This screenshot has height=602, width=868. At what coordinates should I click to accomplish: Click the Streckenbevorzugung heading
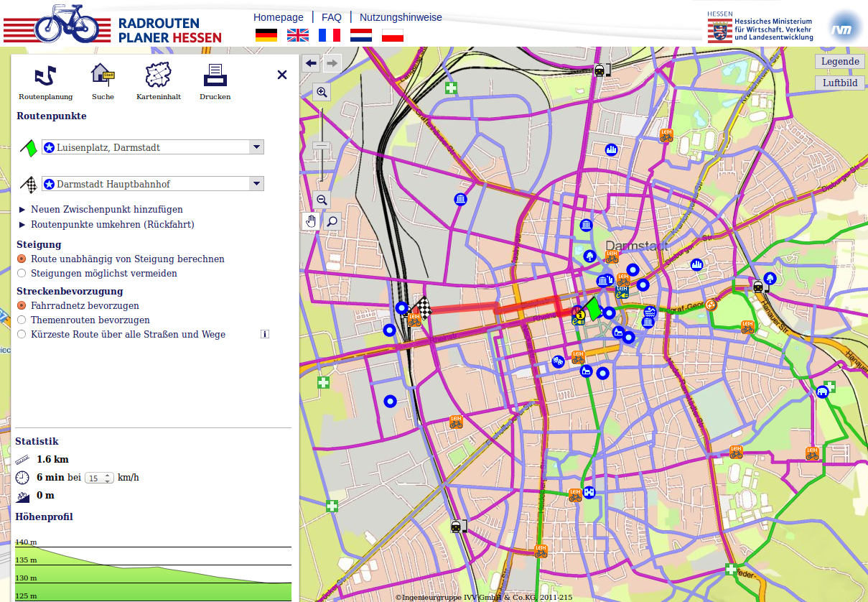[x=70, y=291]
